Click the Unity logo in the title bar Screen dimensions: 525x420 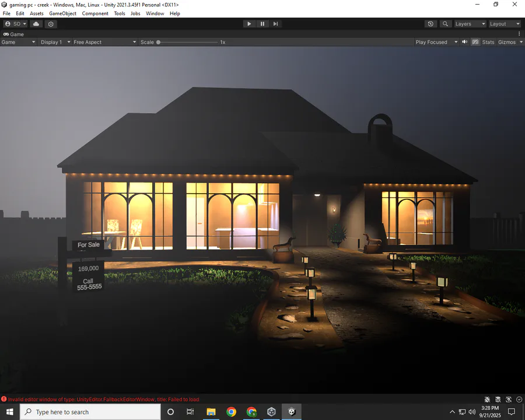click(x=4, y=5)
